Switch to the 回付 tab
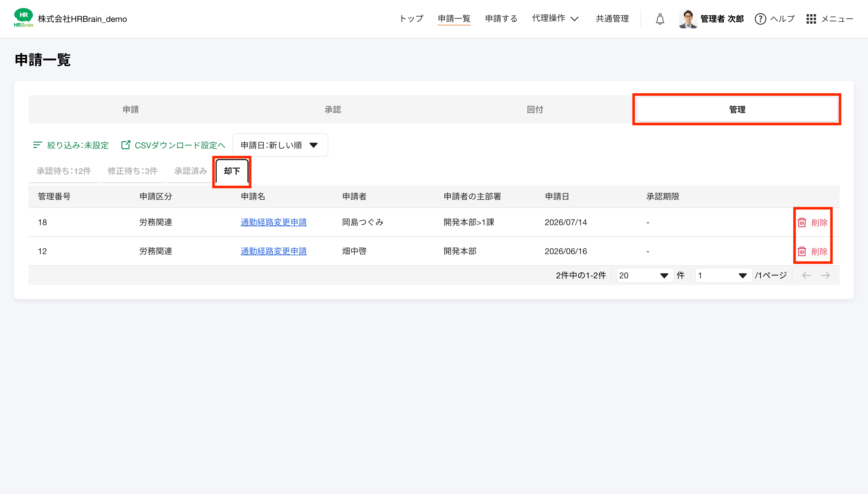 point(535,110)
